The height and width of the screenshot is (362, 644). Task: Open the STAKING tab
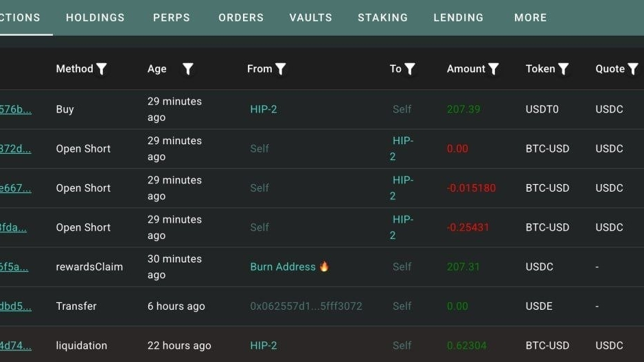[x=383, y=18]
